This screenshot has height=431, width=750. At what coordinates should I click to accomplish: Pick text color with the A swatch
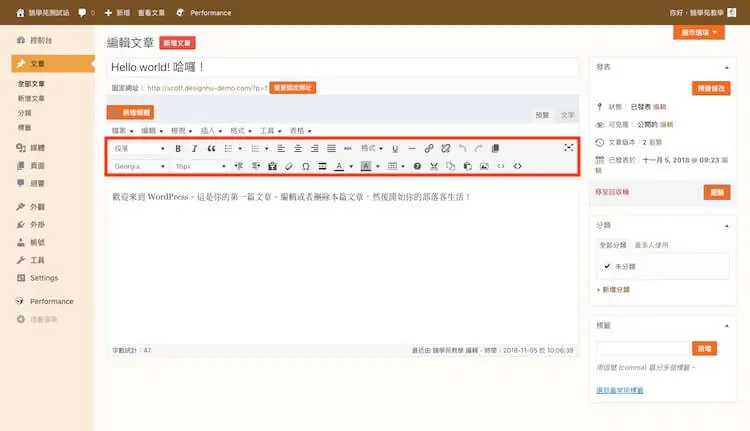click(x=339, y=166)
